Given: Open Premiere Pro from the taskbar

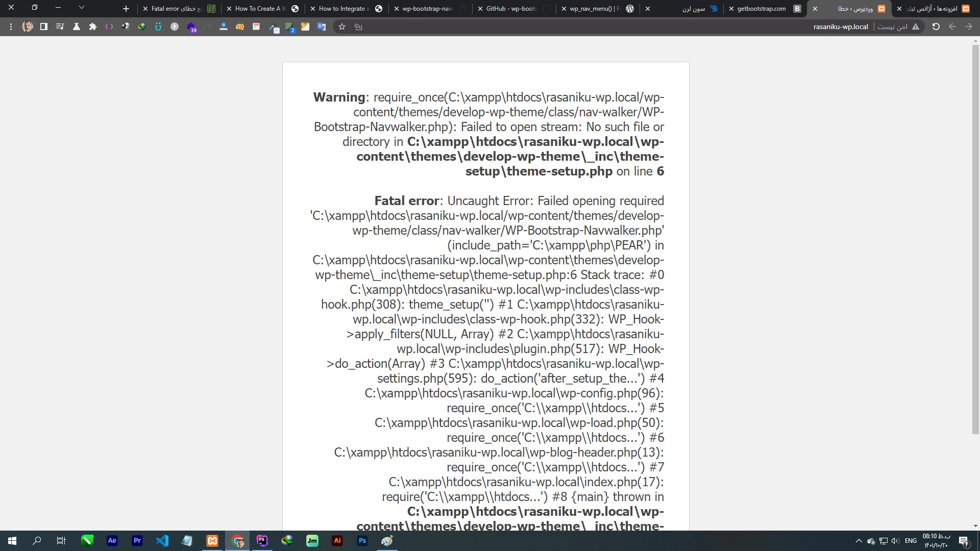Looking at the screenshot, I should click(137, 541).
